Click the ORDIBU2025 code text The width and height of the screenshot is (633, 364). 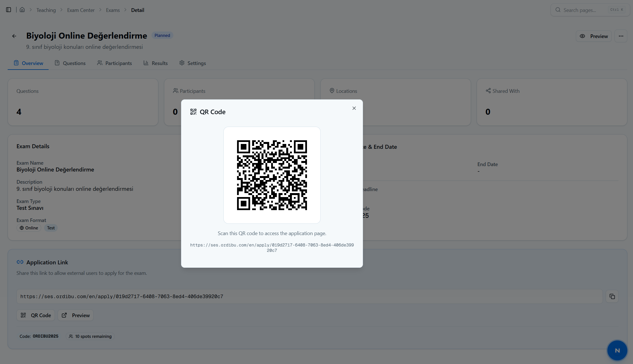tap(45, 336)
